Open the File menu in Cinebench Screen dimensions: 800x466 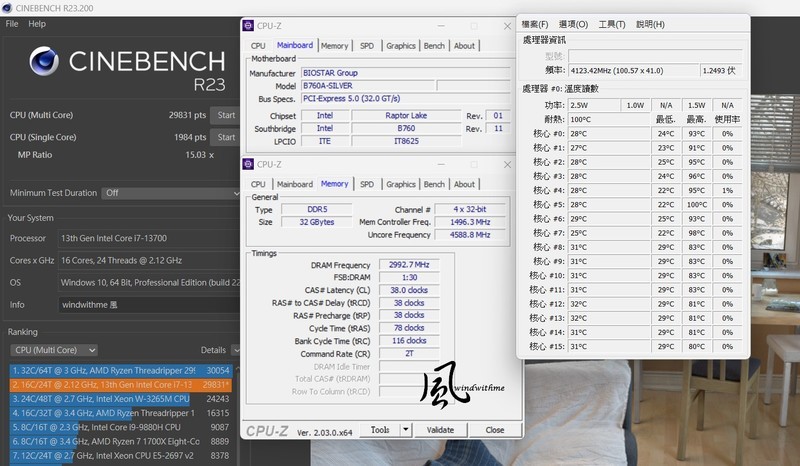[12, 23]
